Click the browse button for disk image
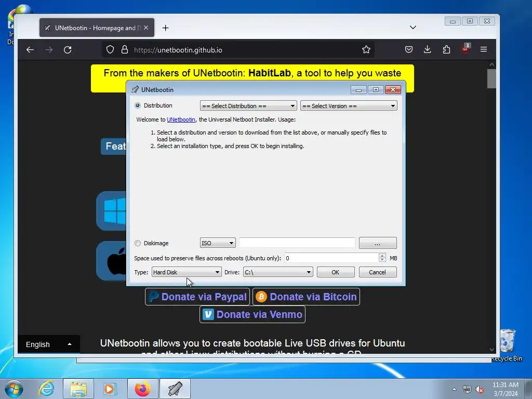 pyautogui.click(x=378, y=243)
